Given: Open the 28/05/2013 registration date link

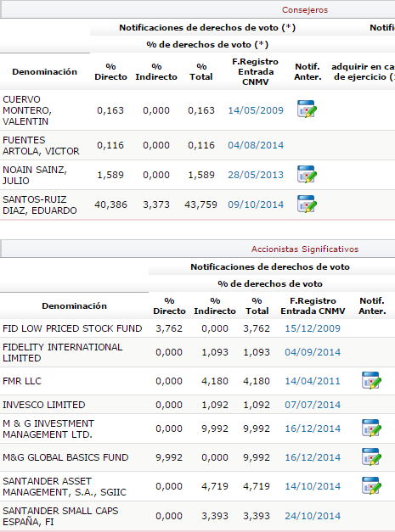Looking at the screenshot, I should click(256, 175).
